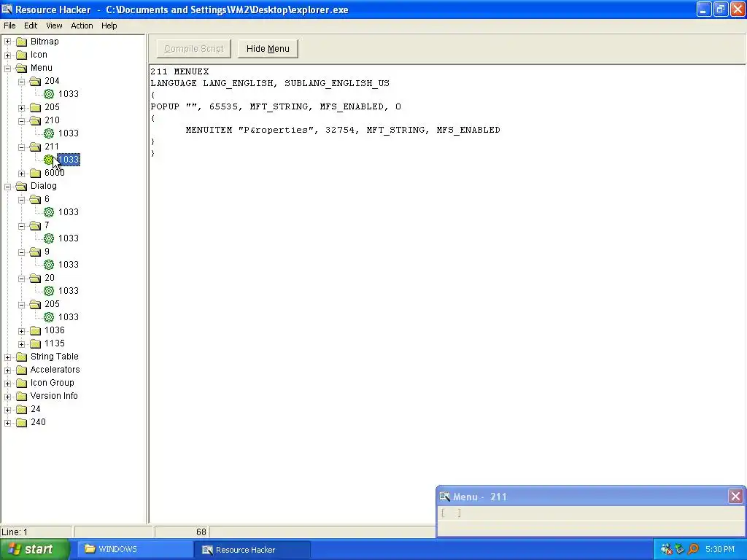This screenshot has width=747, height=560.
Task: Select gear resource icon under Dialog 6
Action: click(x=49, y=212)
